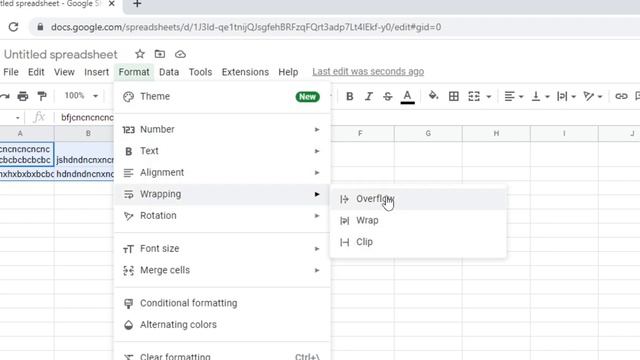This screenshot has width=640, height=360.
Task: Rename the Untitled spreadsheet title
Action: 60,54
